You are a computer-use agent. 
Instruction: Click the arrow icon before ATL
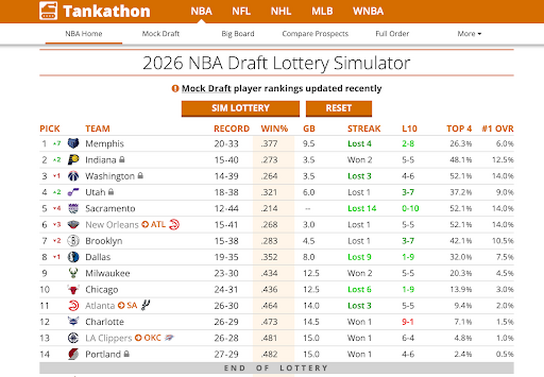(x=145, y=224)
